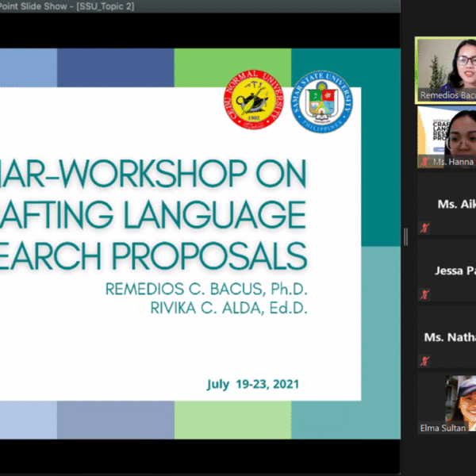Select Jessa Pa participant tile
Screen dimensions: 476x476
pos(447,271)
